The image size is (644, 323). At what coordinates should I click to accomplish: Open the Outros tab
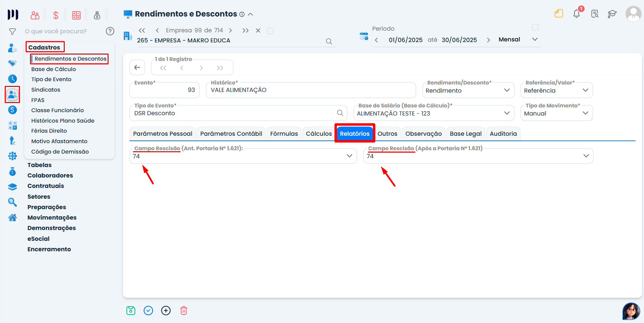coord(387,134)
